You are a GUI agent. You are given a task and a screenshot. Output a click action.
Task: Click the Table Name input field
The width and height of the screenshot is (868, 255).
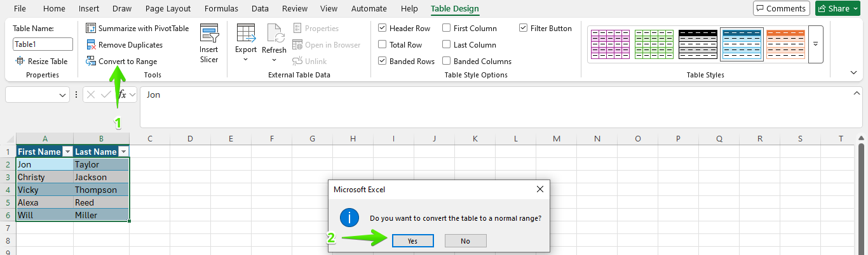pos(43,44)
